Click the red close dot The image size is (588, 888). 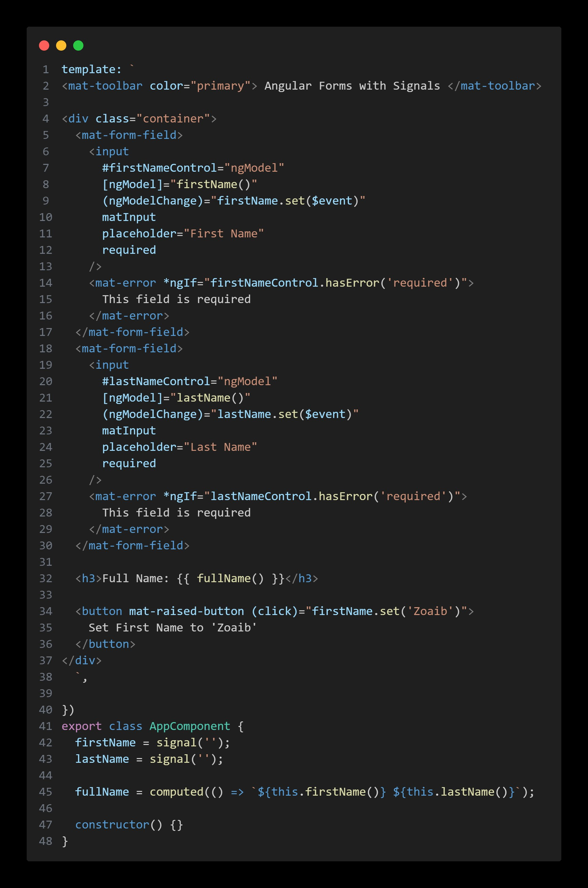[44, 45]
